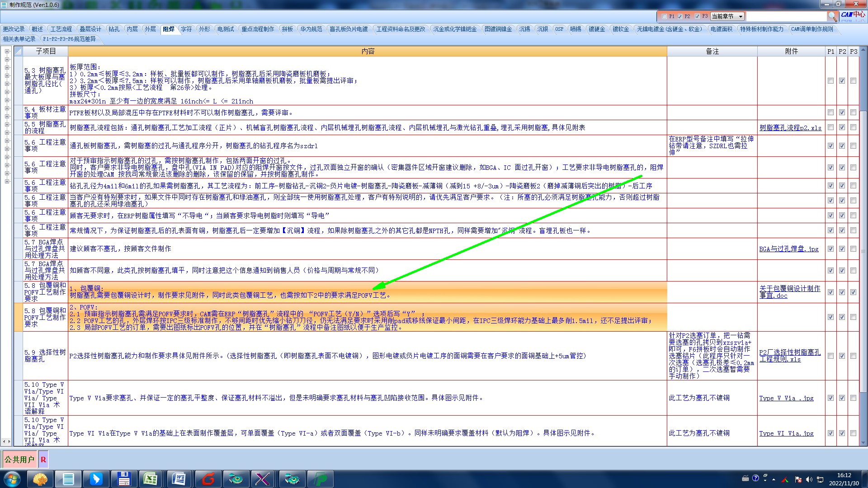This screenshot has height=488, width=868.
Task: Toggle P3 checkbox for row 5.9 选择性树脂塞孔
Action: coord(853,356)
